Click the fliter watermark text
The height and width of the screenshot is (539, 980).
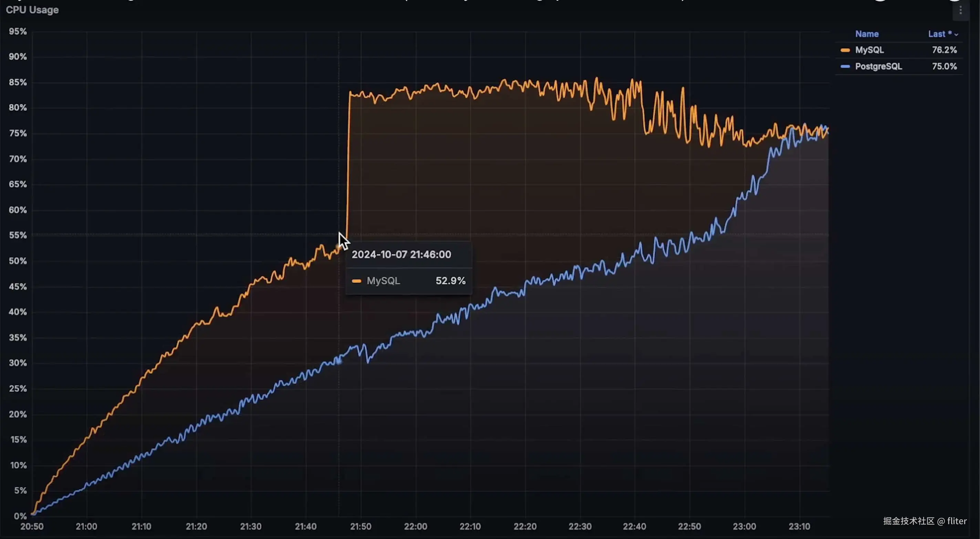tap(957, 521)
